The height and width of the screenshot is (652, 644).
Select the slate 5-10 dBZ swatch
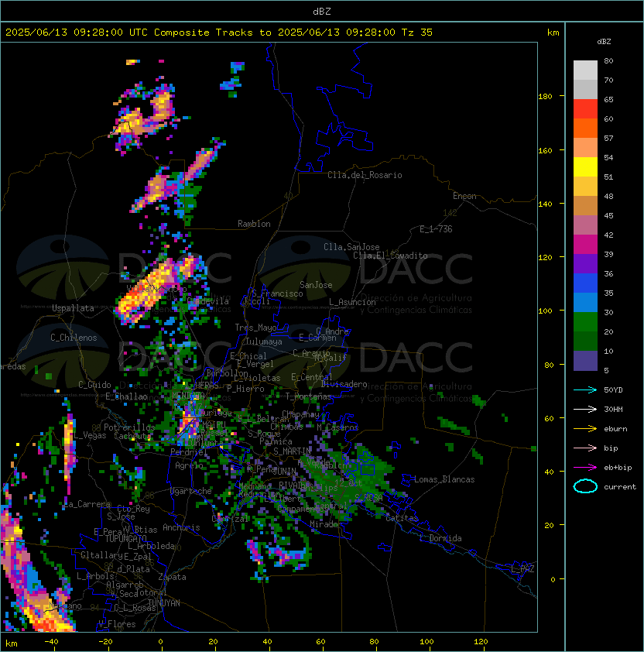pyautogui.click(x=585, y=361)
